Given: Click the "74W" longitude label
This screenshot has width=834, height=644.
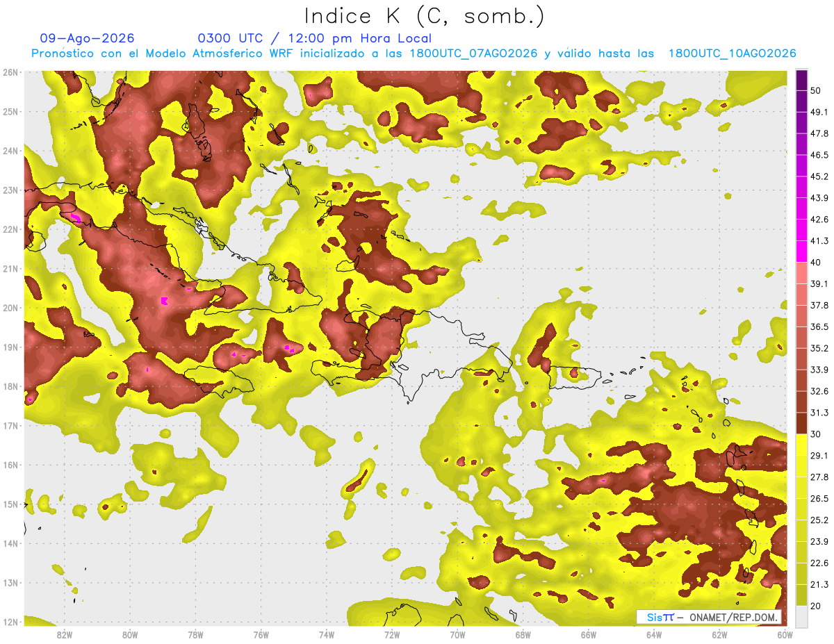Looking at the screenshot, I should coord(327,634).
